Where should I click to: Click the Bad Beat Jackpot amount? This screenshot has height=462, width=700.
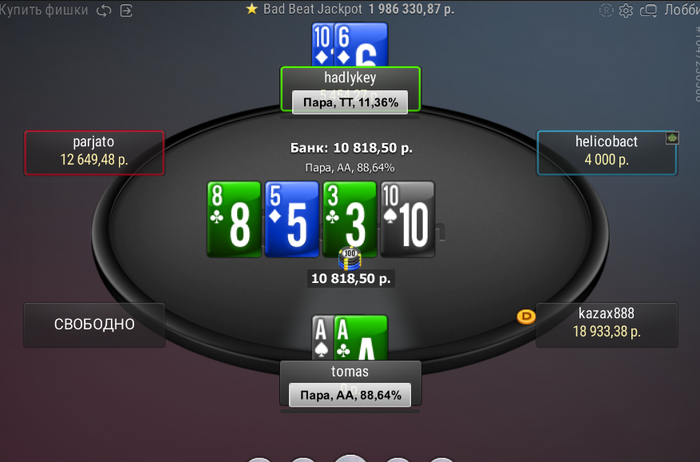pyautogui.click(x=411, y=9)
